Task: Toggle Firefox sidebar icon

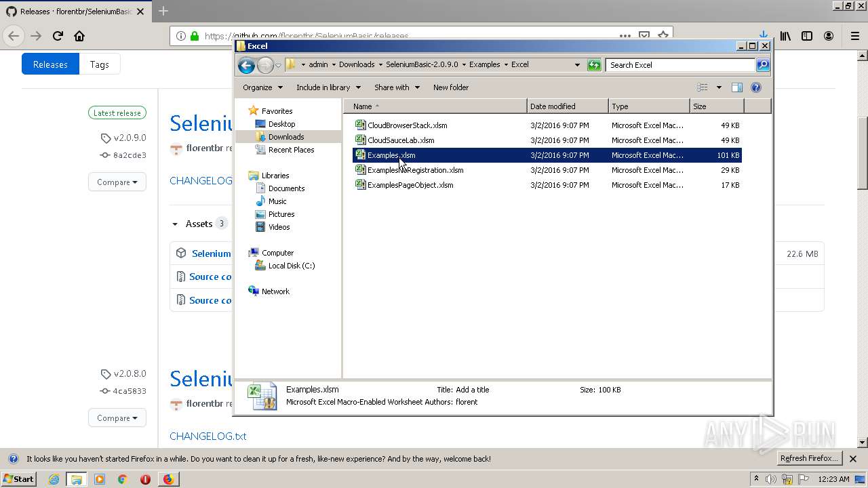Action: [x=807, y=36]
